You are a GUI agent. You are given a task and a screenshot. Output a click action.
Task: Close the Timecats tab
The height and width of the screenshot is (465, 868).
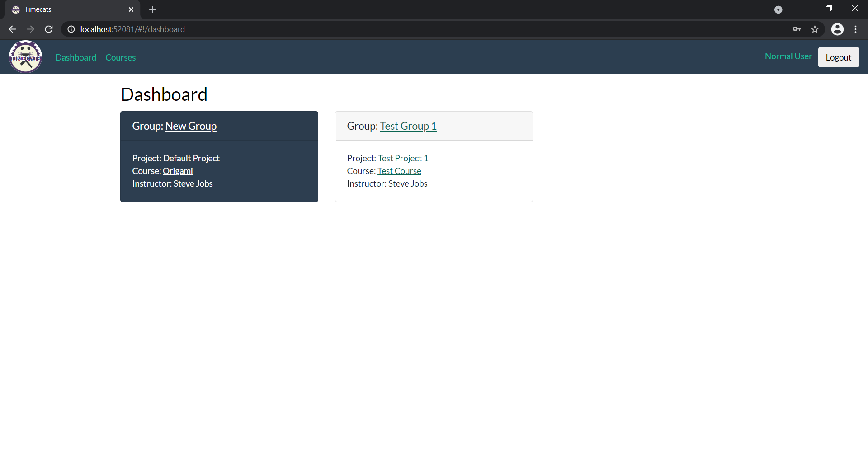131,9
